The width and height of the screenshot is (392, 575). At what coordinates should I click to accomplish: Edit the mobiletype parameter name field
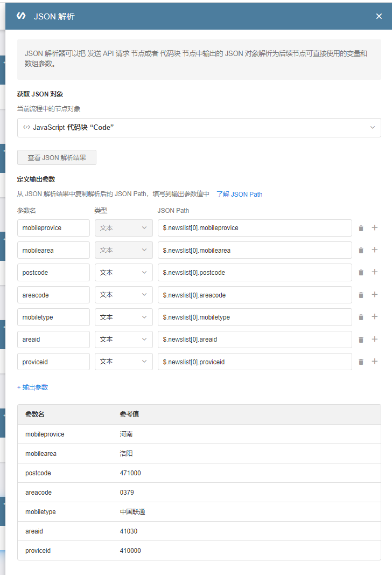(x=53, y=317)
